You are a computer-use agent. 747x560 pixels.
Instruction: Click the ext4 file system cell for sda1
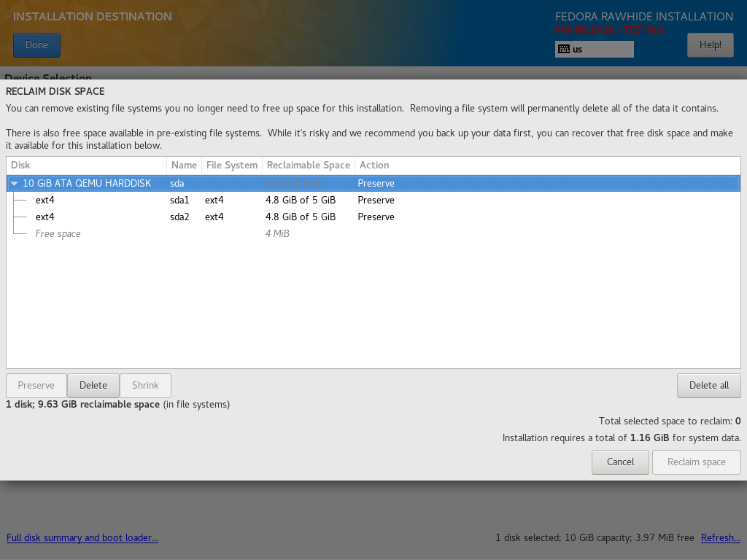click(214, 200)
